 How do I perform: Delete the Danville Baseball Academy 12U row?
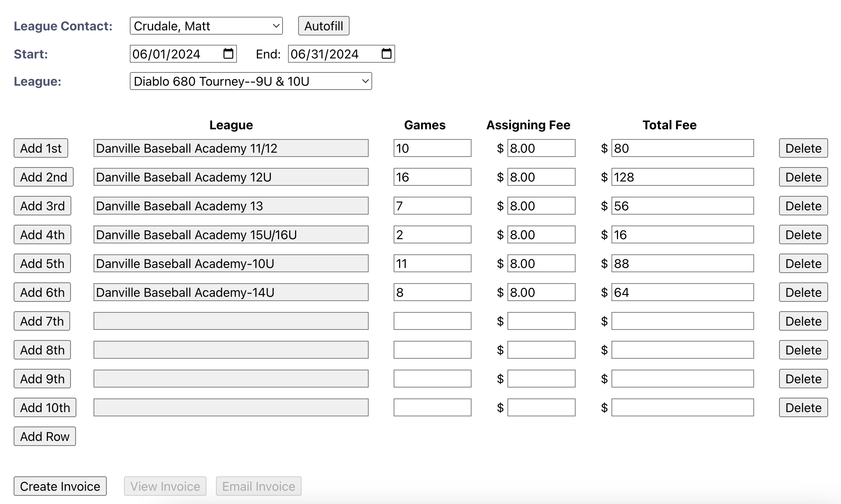click(803, 177)
